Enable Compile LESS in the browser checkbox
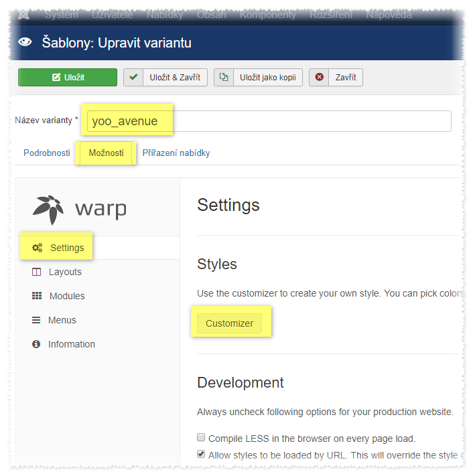The width and height of the screenshot is (473, 476). click(201, 437)
